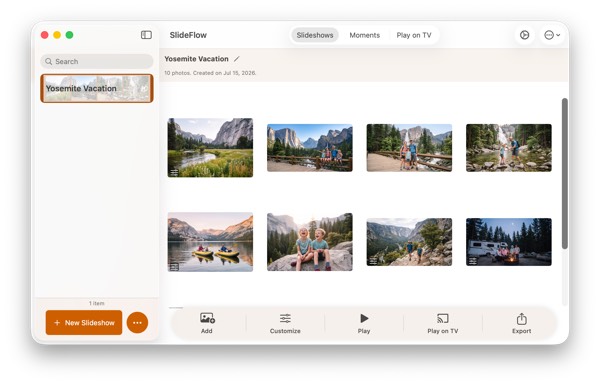Image resolution: width=600 pixels, height=385 pixels.
Task: Click the '10 photos. Created on Jul 15, 2026.' text
Action: tap(210, 73)
